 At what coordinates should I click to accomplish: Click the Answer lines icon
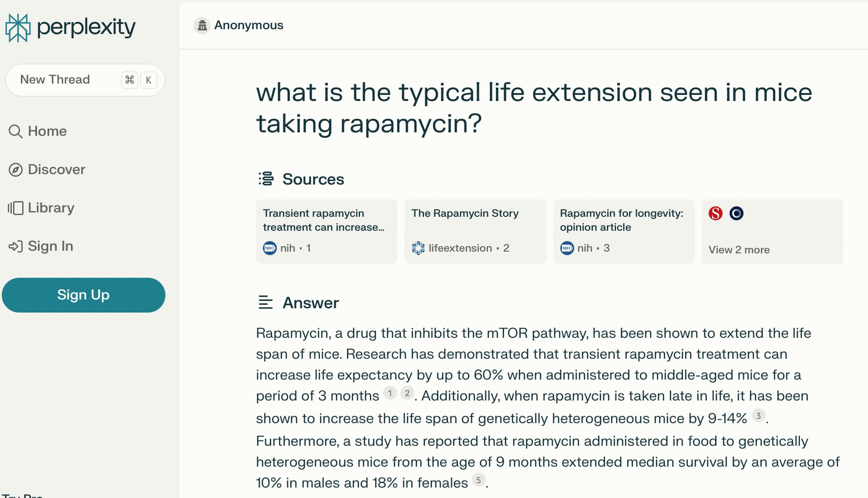tap(266, 303)
